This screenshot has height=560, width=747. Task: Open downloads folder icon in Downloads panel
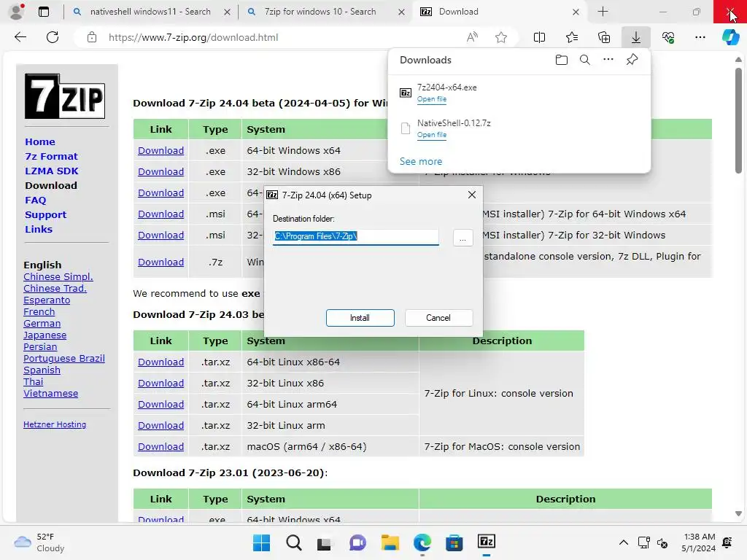[562, 60]
